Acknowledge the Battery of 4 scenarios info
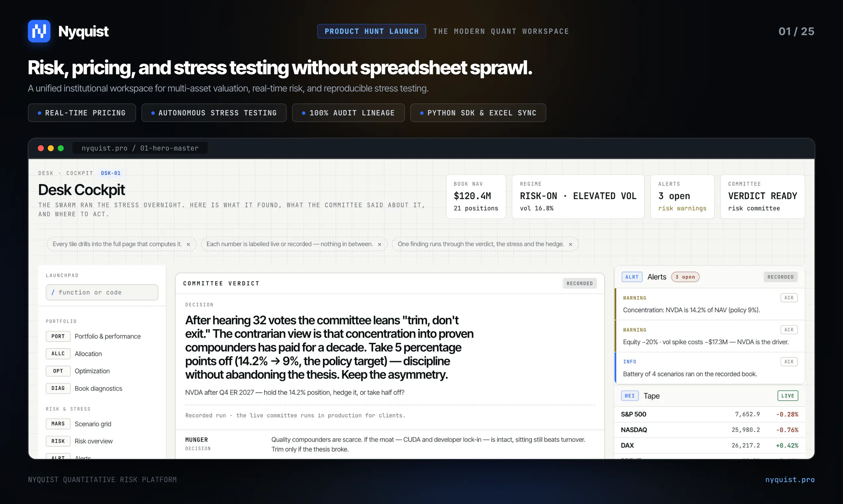This screenshot has width=843, height=504. [789, 362]
